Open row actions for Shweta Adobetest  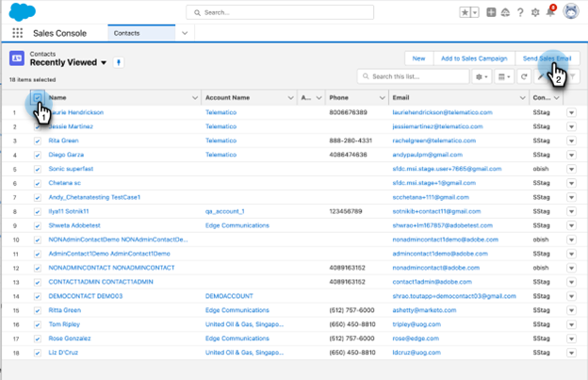click(x=571, y=225)
